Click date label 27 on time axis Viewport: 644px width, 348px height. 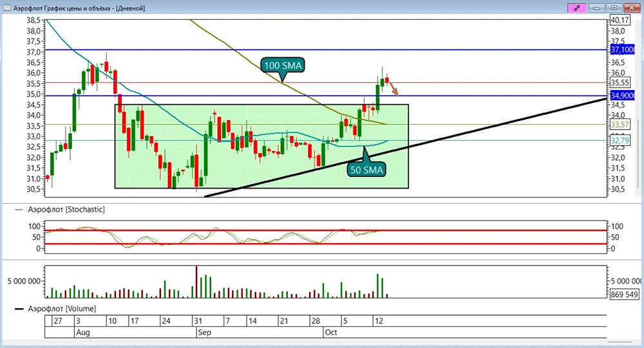pyautogui.click(x=58, y=321)
